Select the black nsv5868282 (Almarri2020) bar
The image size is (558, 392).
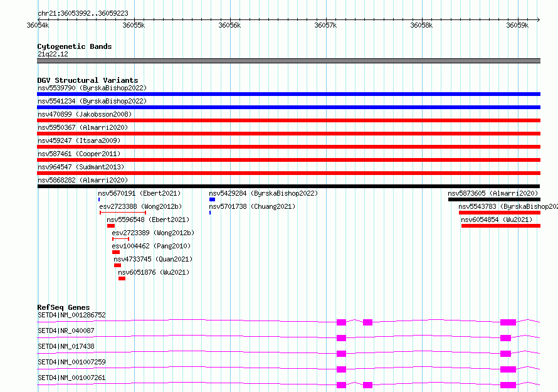[x=288, y=186]
